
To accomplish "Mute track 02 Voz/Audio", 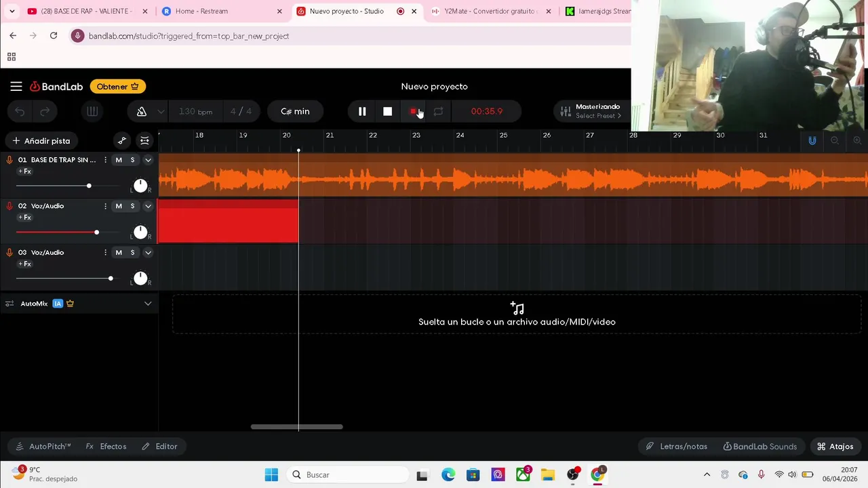I will [119, 206].
